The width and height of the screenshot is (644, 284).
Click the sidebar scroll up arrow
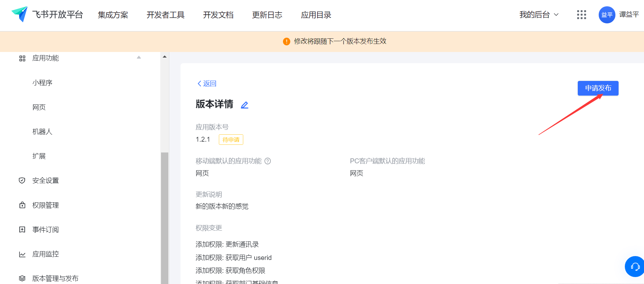(x=164, y=57)
